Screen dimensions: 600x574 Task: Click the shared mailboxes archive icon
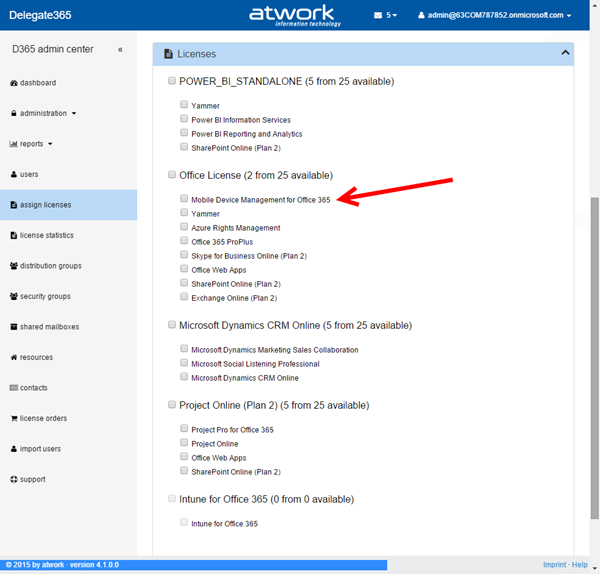pyautogui.click(x=14, y=327)
